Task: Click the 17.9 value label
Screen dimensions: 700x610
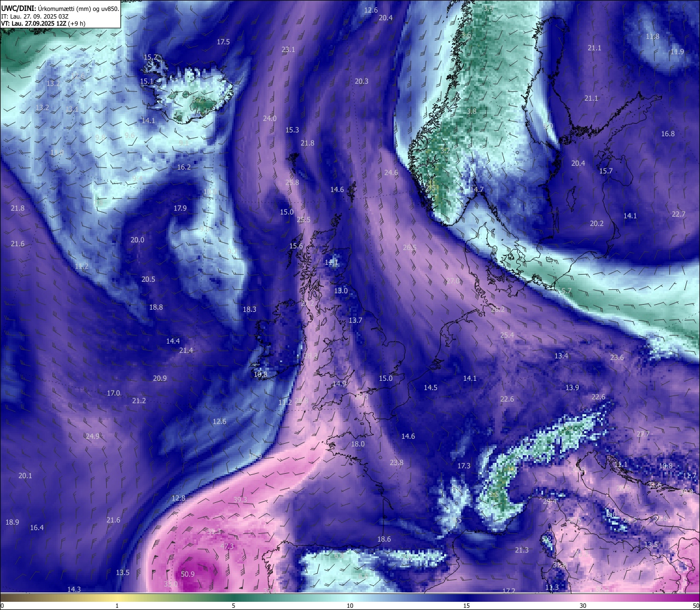Action: click(x=180, y=208)
